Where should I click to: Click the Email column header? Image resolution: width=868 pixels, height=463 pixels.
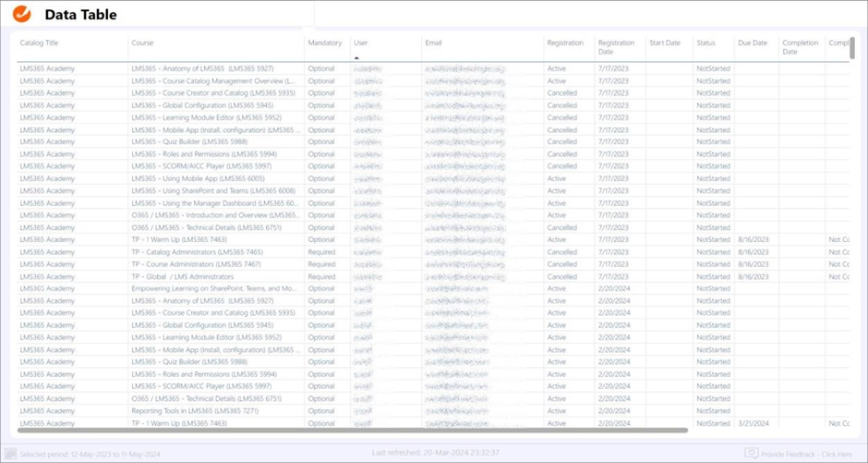coord(433,43)
